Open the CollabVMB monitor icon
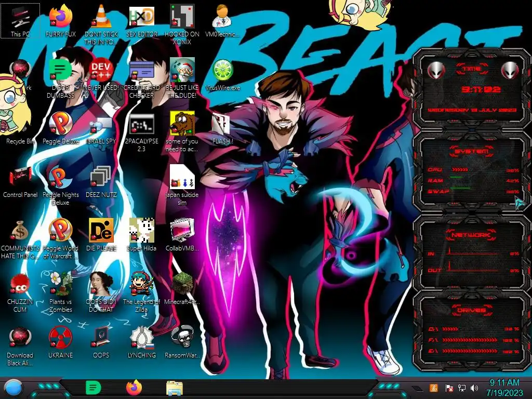 point(182,235)
